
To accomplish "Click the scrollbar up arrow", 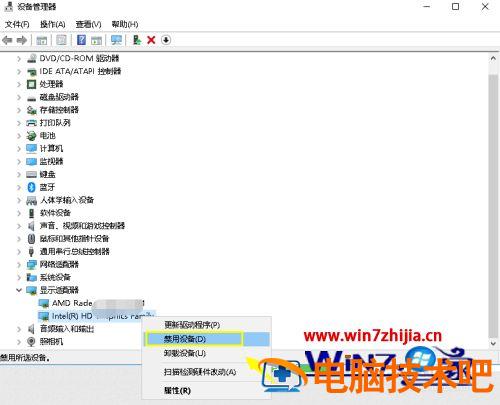I will [x=493, y=58].
